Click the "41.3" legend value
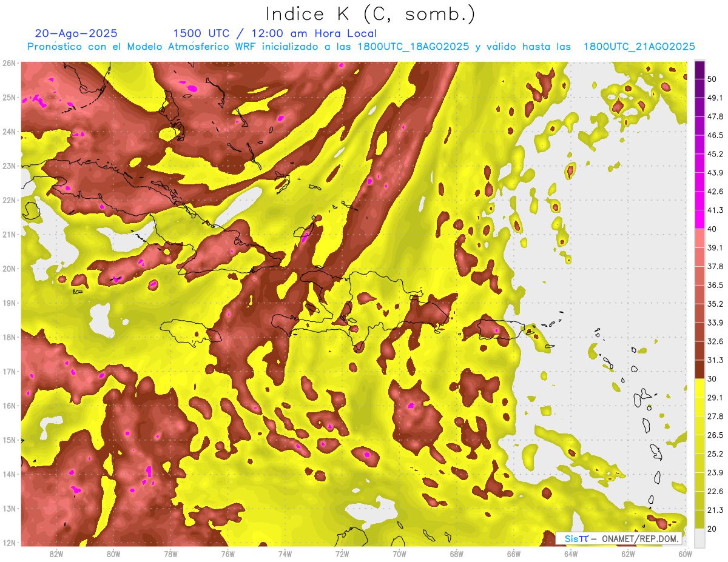 click(715, 210)
